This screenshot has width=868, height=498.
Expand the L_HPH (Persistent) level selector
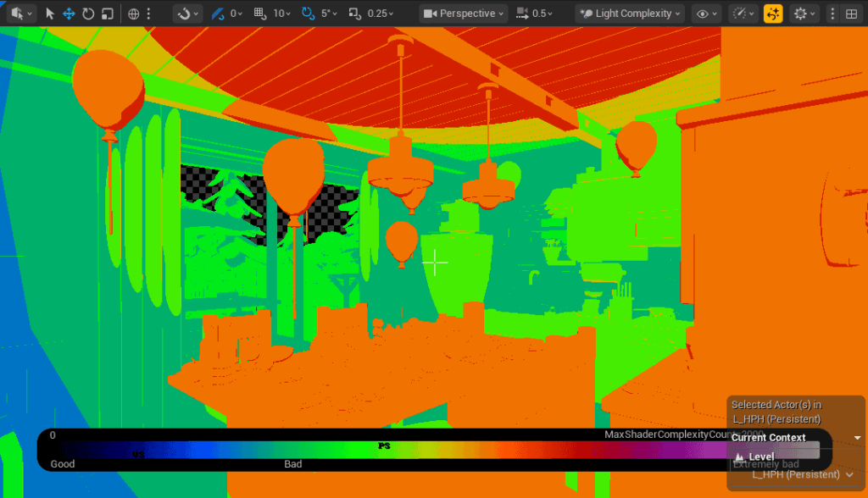801,474
